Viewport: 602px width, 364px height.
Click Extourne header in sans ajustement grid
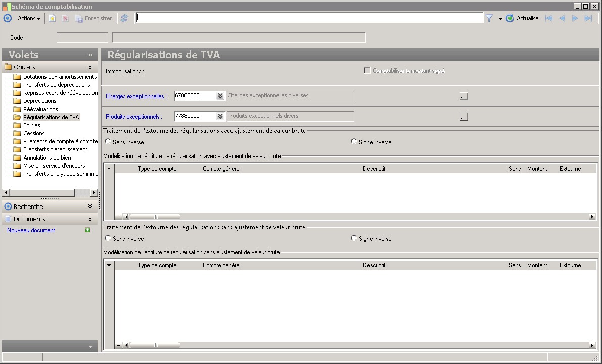570,265
